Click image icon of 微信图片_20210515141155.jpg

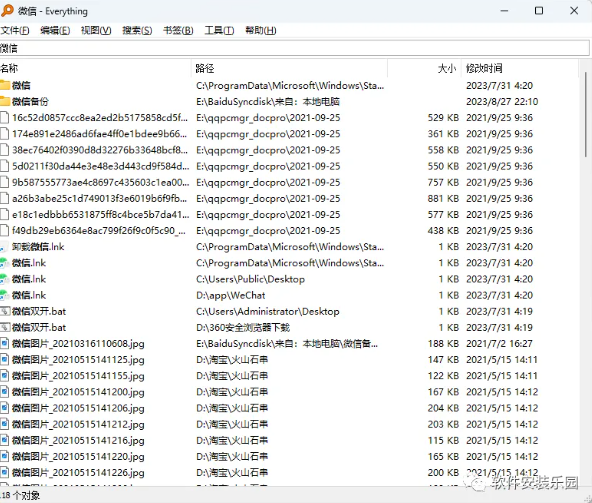[x=5, y=376]
